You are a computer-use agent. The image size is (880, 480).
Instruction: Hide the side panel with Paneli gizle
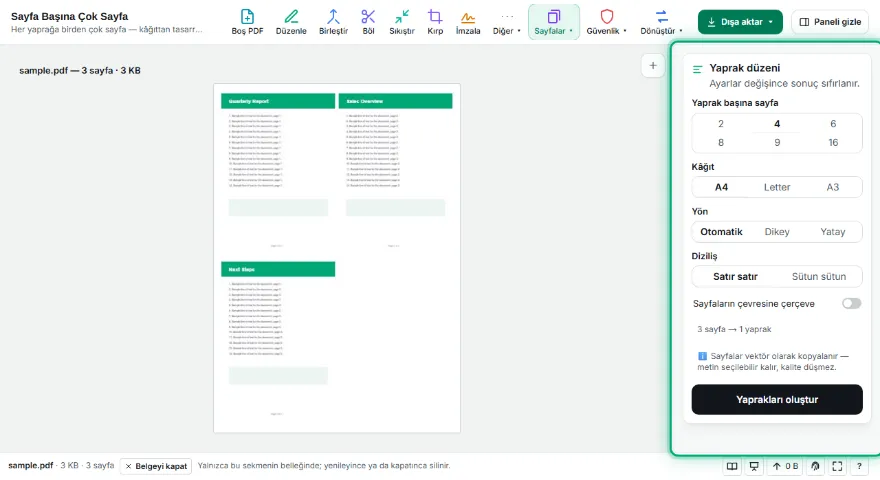pyautogui.click(x=830, y=22)
